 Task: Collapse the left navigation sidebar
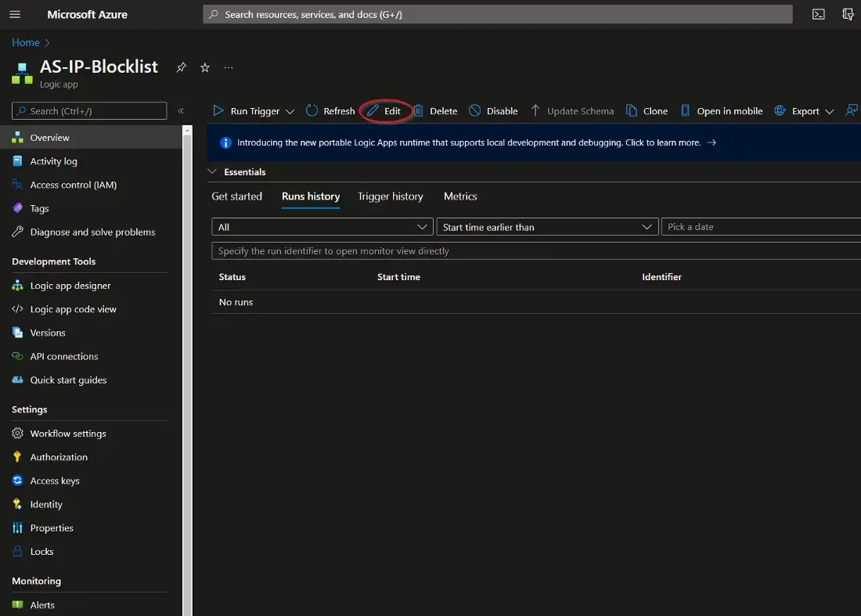point(181,111)
